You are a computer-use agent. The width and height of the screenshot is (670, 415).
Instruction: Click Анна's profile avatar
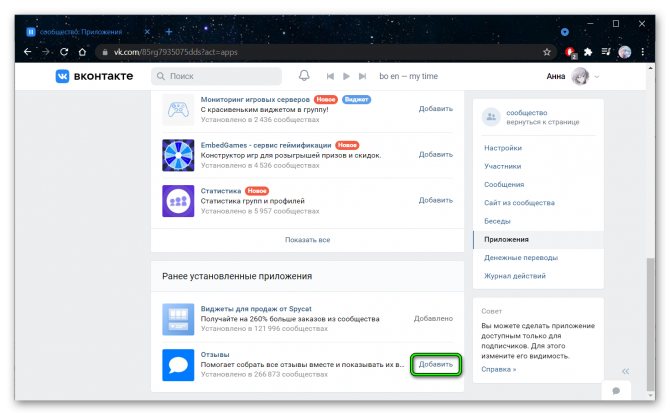pos(580,76)
